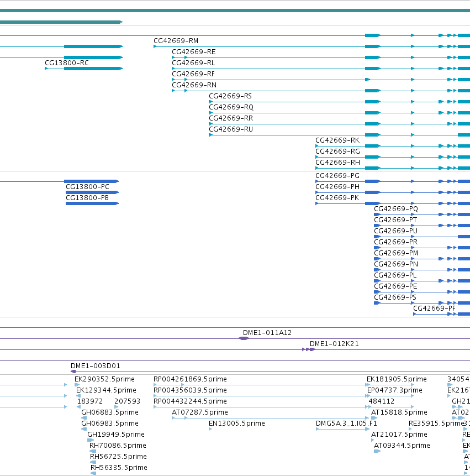Viewport: 470px width, 476px height.
Task: Click the CG42669-PU protein label
Action: point(395,231)
